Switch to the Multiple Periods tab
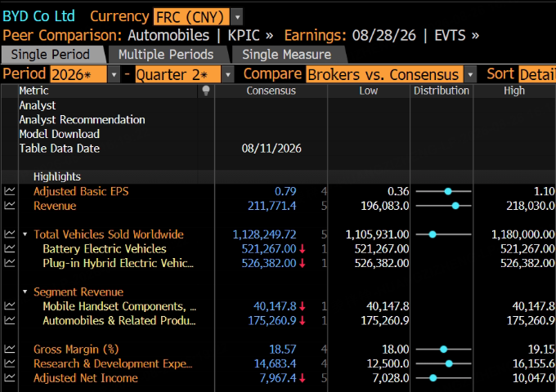 click(166, 55)
